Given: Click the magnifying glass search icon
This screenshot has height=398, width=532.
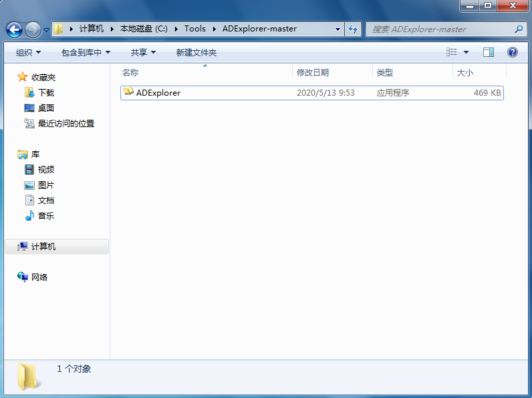Looking at the screenshot, I should tap(519, 29).
